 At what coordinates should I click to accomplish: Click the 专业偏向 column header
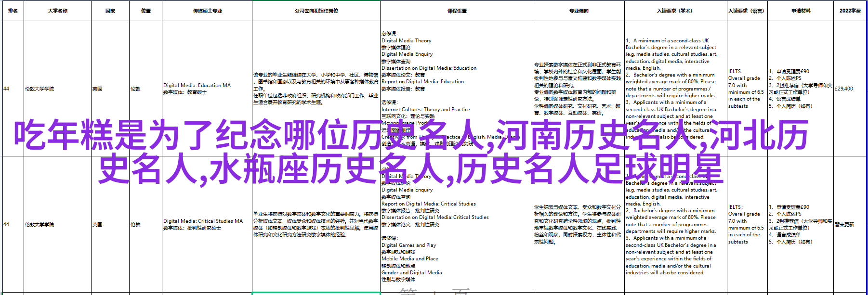tap(579, 11)
